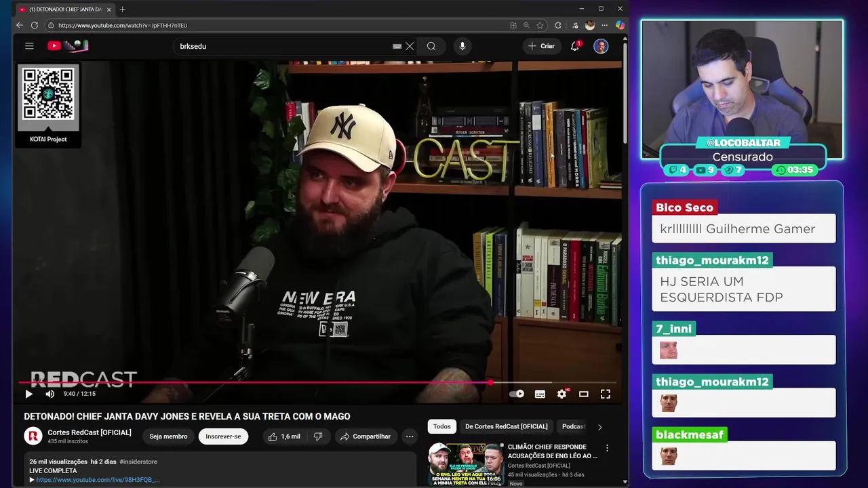Image resolution: width=868 pixels, height=488 pixels.
Task: Click the Compartilhar share button
Action: 366,436
